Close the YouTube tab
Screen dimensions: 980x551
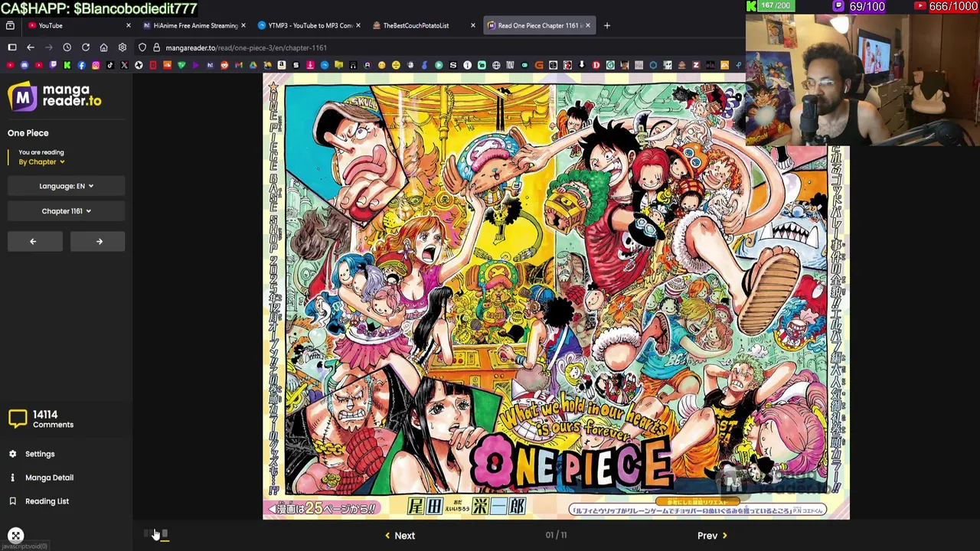click(x=128, y=25)
